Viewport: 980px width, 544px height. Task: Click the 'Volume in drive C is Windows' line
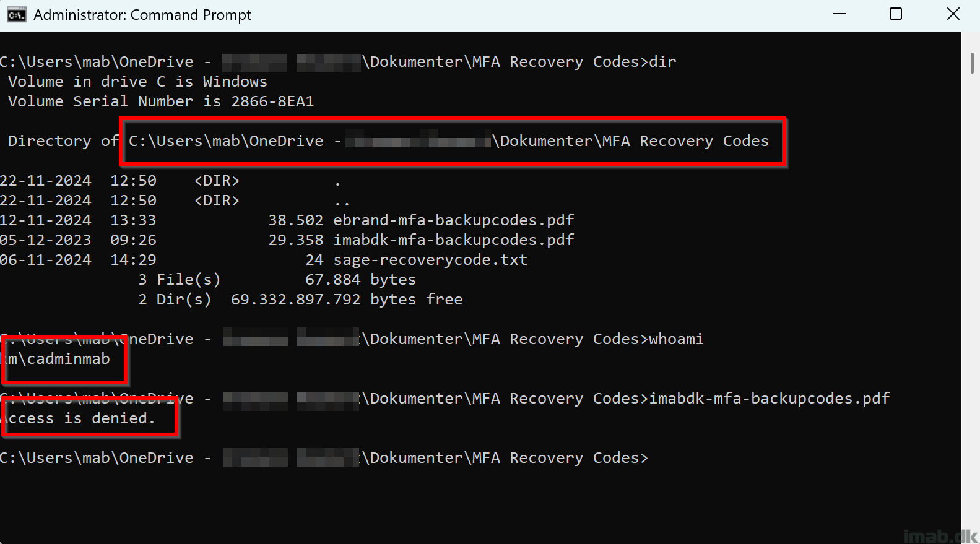click(137, 82)
